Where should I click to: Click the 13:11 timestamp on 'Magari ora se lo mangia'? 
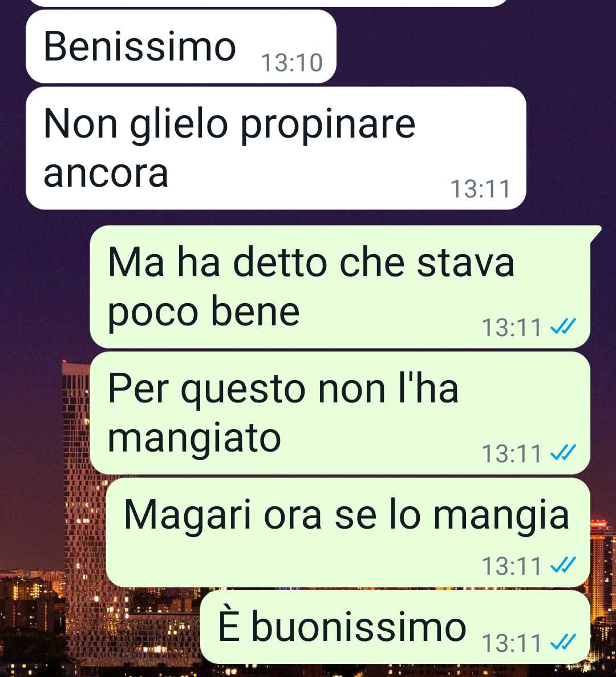(512, 566)
